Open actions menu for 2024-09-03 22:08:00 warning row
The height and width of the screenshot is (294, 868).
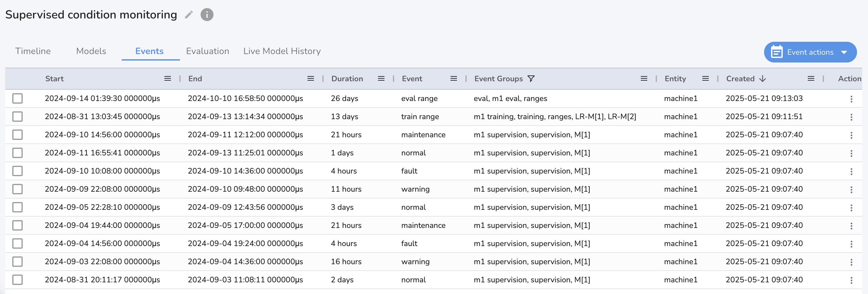851,262
